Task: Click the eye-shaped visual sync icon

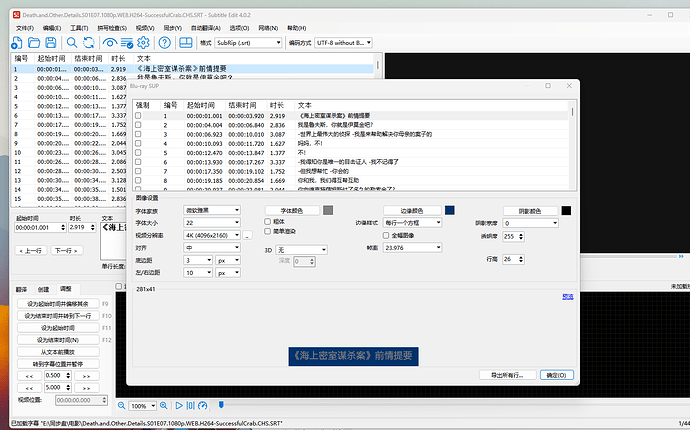Action: [111, 43]
